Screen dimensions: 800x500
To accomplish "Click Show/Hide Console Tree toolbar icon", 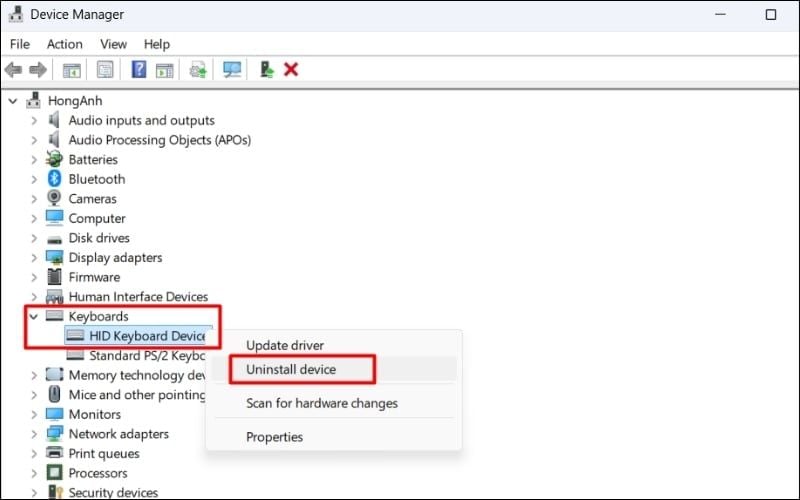I will click(x=71, y=70).
